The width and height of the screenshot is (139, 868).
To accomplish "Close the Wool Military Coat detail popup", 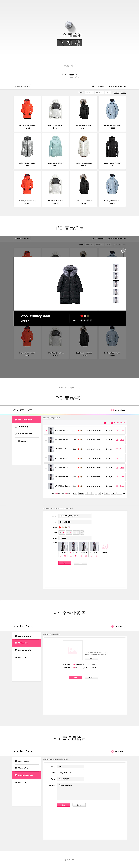I will (x=123, y=251).
